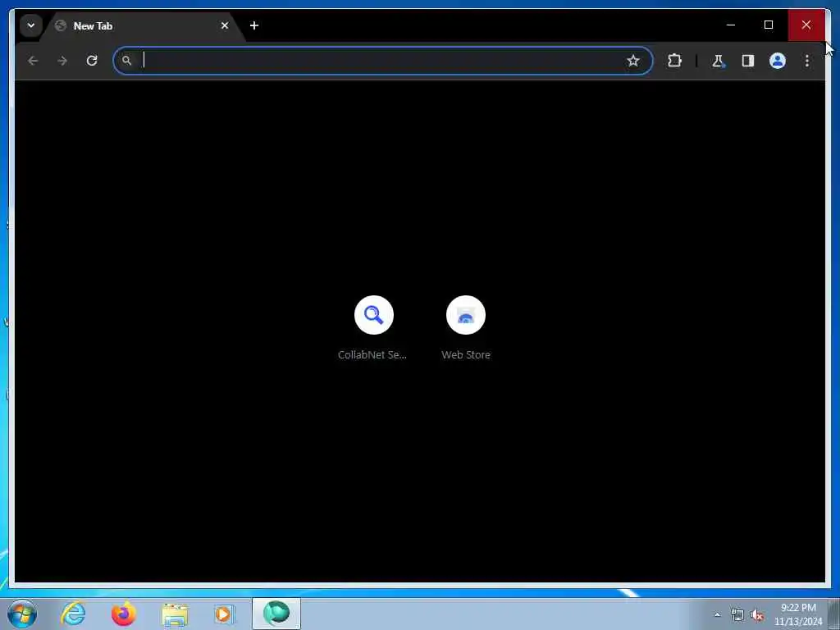Launch Firefox from taskbar

pyautogui.click(x=123, y=614)
